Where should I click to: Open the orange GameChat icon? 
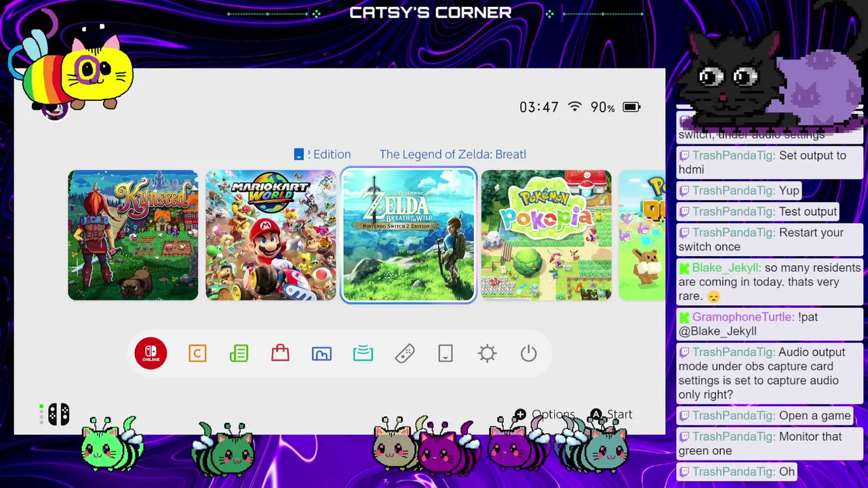[x=197, y=354]
